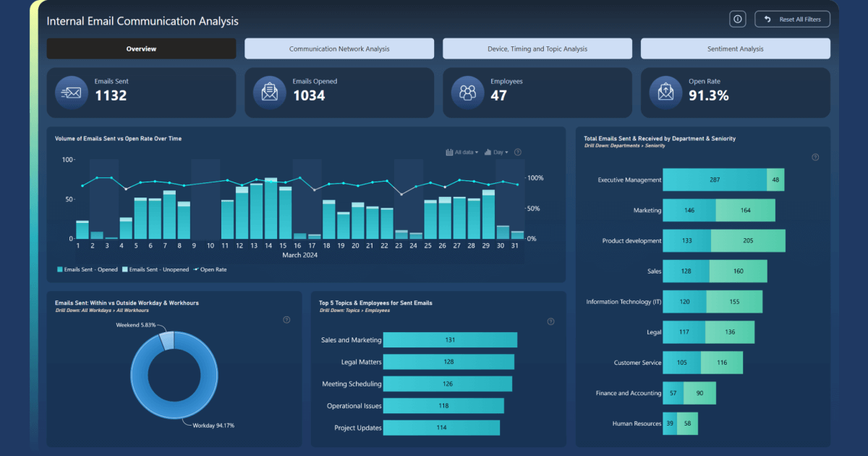The width and height of the screenshot is (868, 456).
Task: Open the help icon on the workday donut chart
Action: point(286,318)
